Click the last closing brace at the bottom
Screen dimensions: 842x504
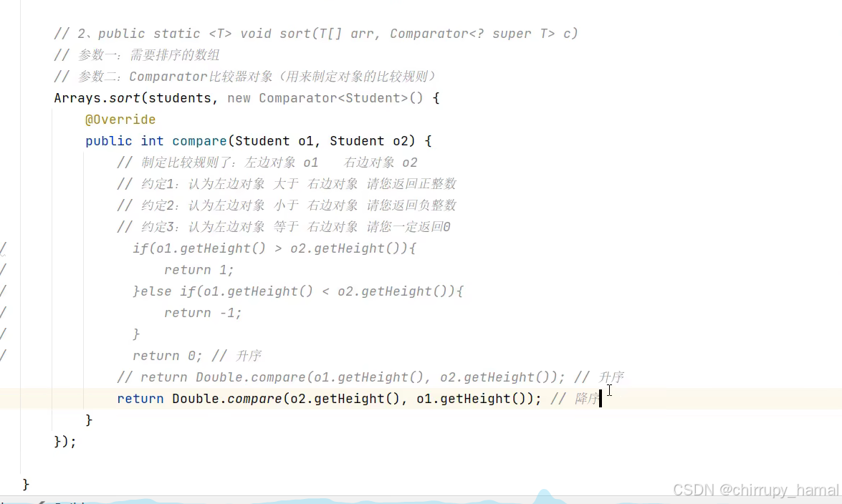[26, 485]
